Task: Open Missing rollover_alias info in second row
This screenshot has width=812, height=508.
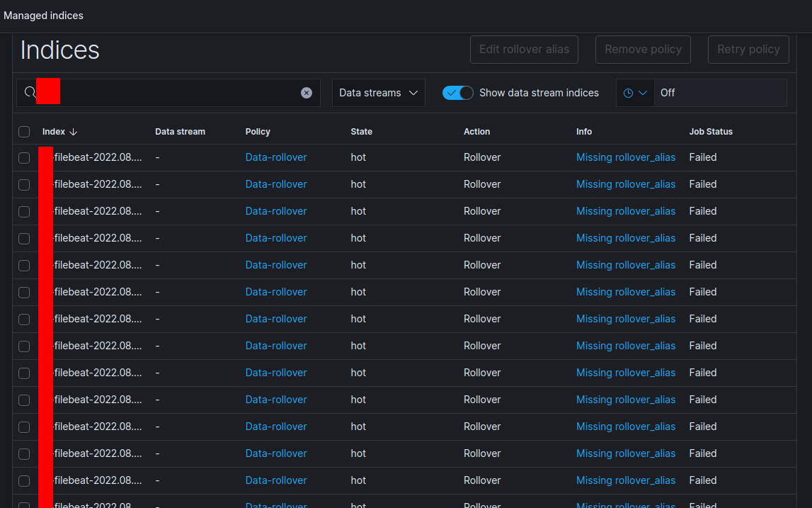Action: [626, 184]
